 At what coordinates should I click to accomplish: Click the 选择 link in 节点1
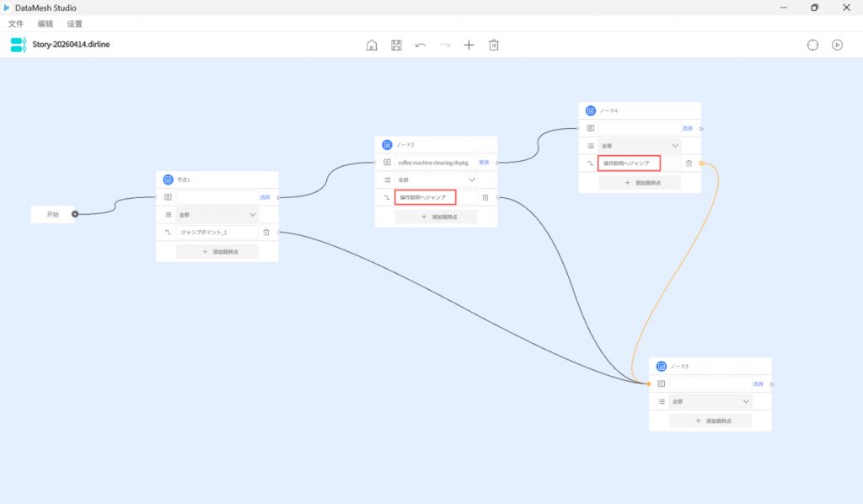[265, 197]
